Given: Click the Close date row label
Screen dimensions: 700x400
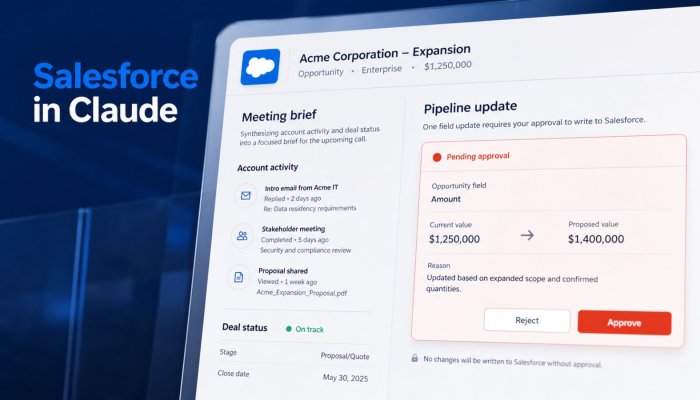Looking at the screenshot, I should (x=233, y=373).
